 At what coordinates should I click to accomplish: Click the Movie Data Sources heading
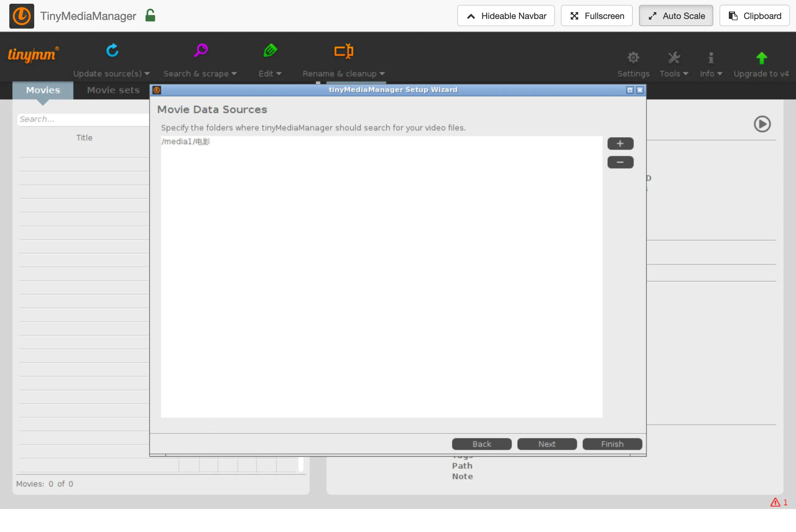pos(212,110)
